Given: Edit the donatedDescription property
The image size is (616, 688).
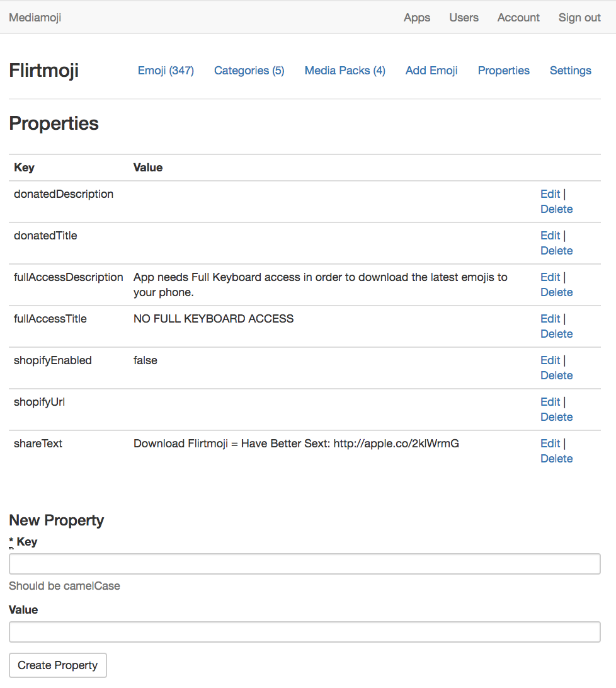Looking at the screenshot, I should (550, 194).
